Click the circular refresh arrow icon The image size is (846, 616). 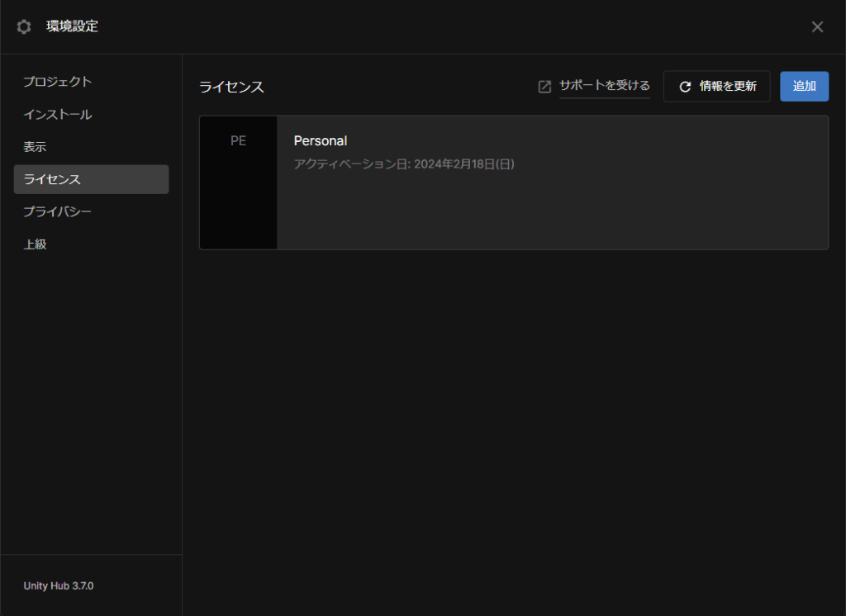tap(684, 87)
